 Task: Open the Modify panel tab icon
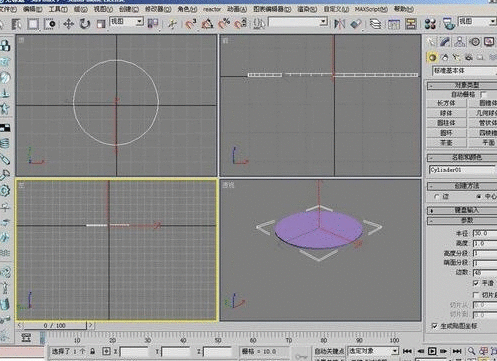445,42
